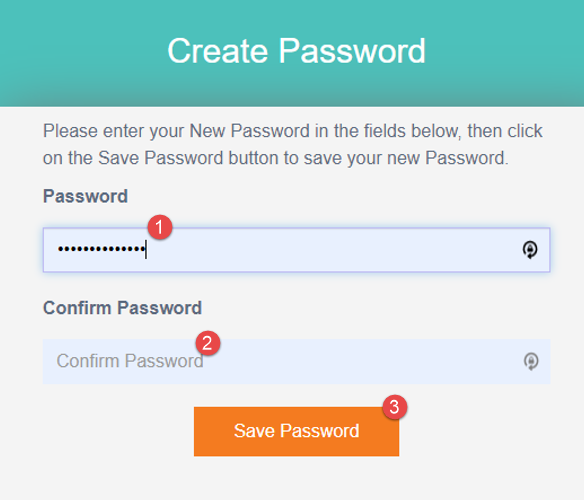Screen dimensions: 584x500
Task: Click the autofill icon in Confirm Password field
Action: coord(531,361)
